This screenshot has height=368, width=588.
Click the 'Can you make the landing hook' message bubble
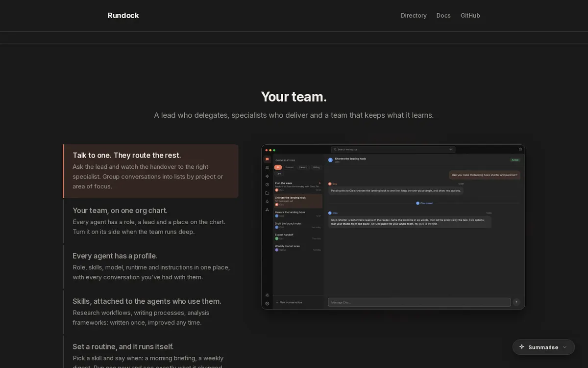(x=484, y=175)
